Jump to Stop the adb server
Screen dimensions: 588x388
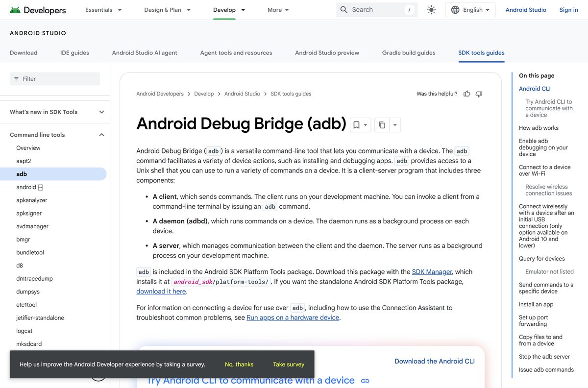tap(544, 357)
